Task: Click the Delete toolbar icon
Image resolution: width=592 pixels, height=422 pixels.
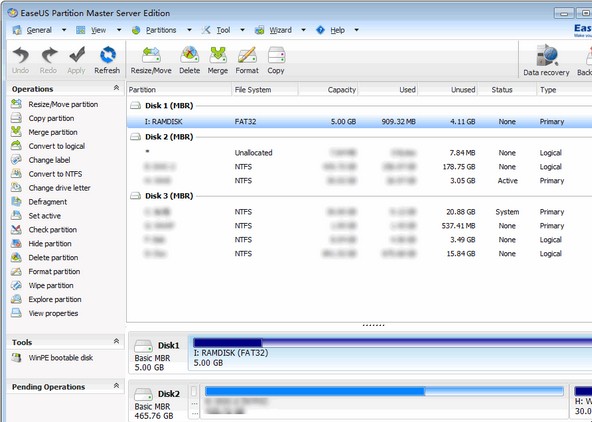Action: pyautogui.click(x=190, y=55)
